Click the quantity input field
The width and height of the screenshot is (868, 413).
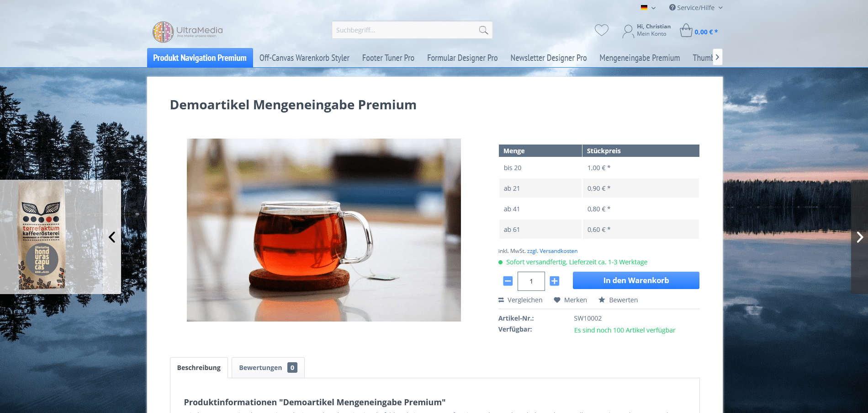point(531,281)
